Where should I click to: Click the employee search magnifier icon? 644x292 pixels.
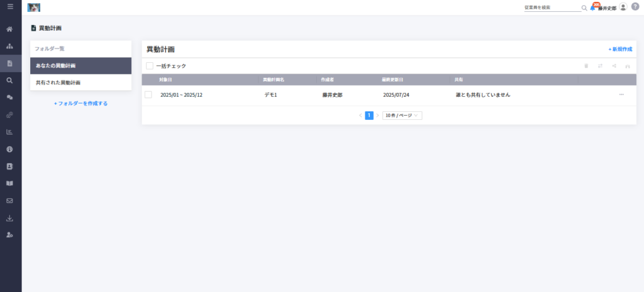(x=584, y=8)
